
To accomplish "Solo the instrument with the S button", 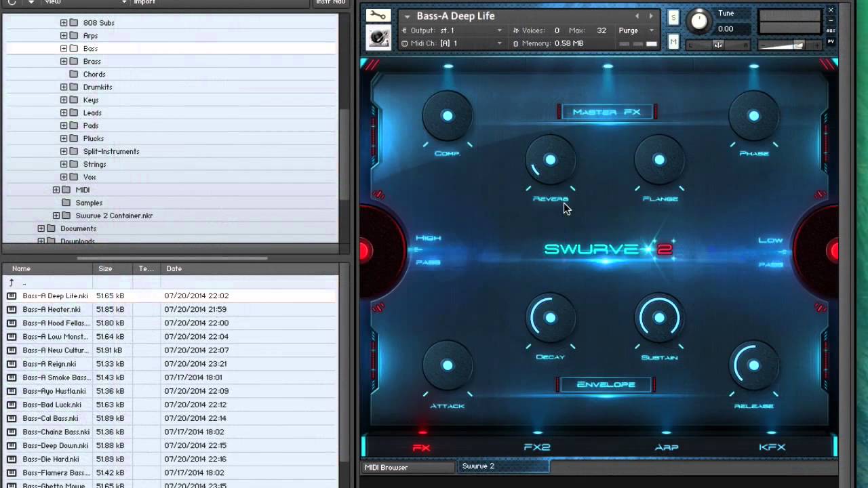I will click(x=673, y=18).
